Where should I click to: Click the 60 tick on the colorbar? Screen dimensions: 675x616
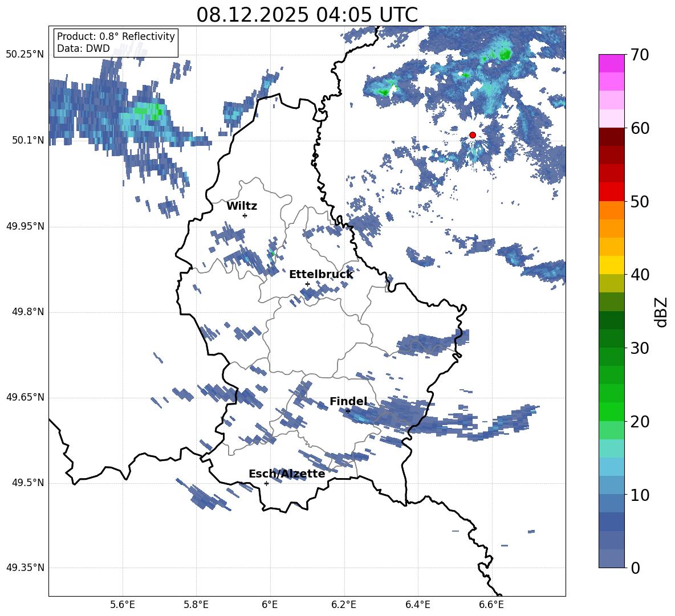(x=640, y=128)
